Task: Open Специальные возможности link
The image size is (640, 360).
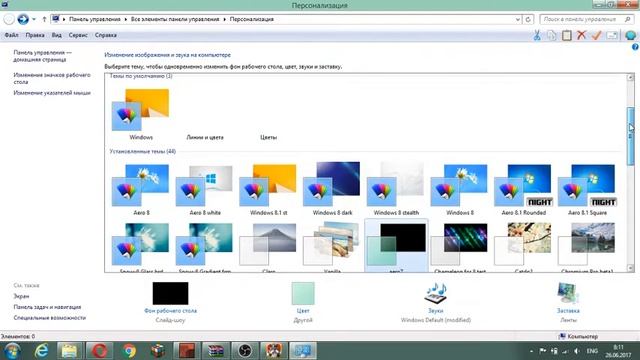Action: [50, 318]
